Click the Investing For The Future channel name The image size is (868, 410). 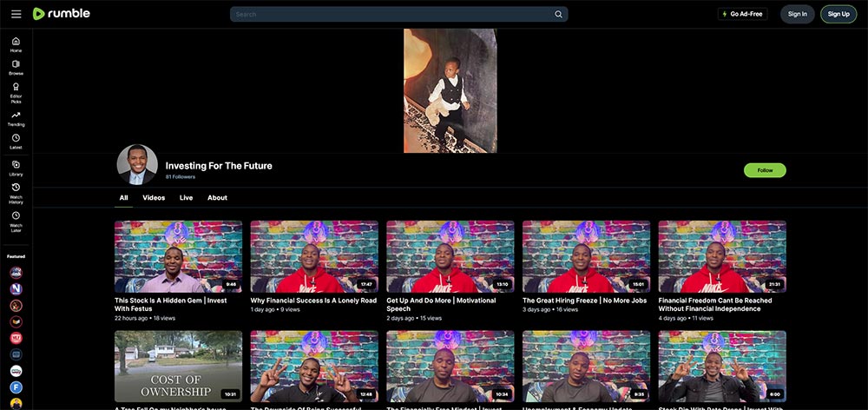219,166
